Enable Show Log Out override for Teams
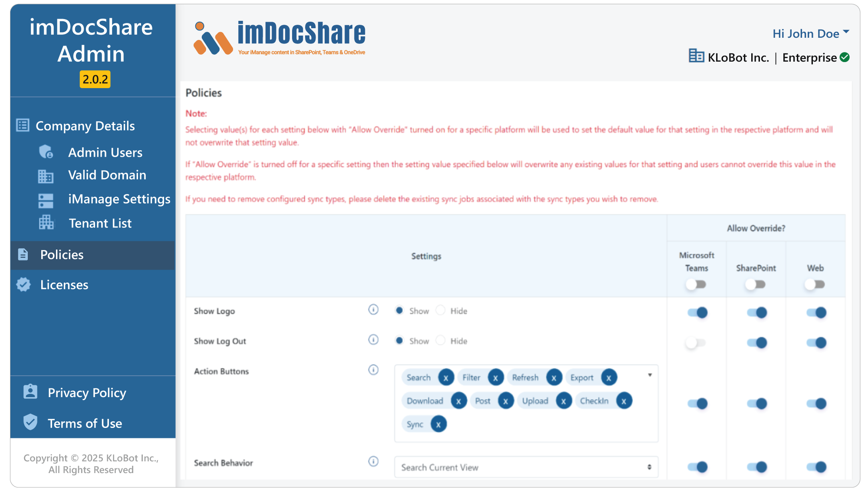The image size is (868, 490). point(696,343)
